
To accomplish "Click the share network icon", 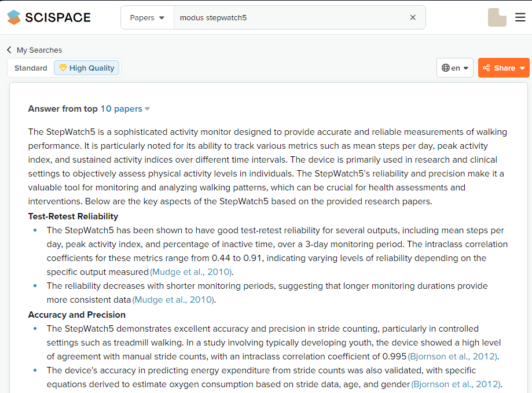I will [x=486, y=68].
